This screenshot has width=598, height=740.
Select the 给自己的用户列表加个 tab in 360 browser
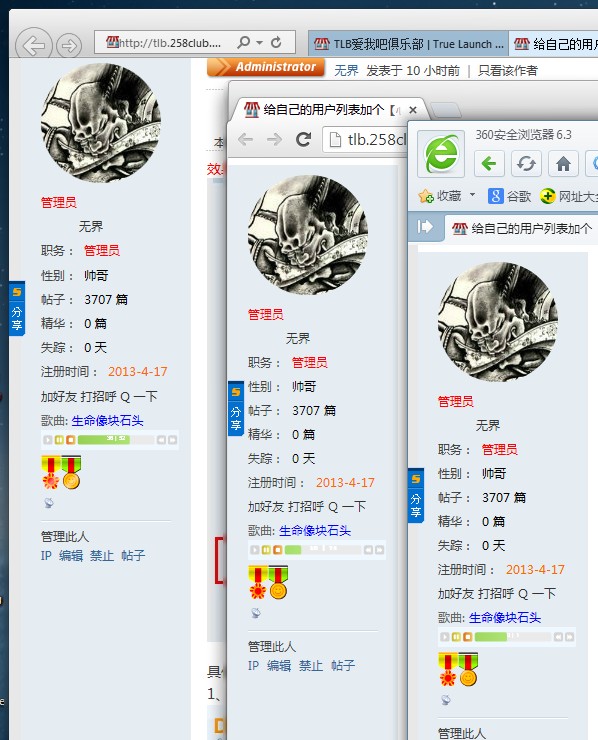[x=522, y=228]
